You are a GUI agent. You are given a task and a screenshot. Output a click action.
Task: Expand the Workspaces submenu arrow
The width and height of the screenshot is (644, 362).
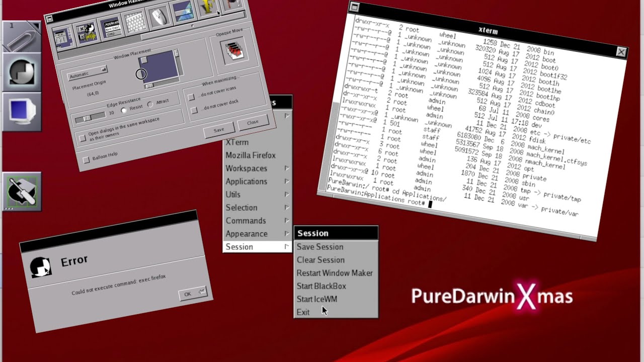pyautogui.click(x=287, y=168)
